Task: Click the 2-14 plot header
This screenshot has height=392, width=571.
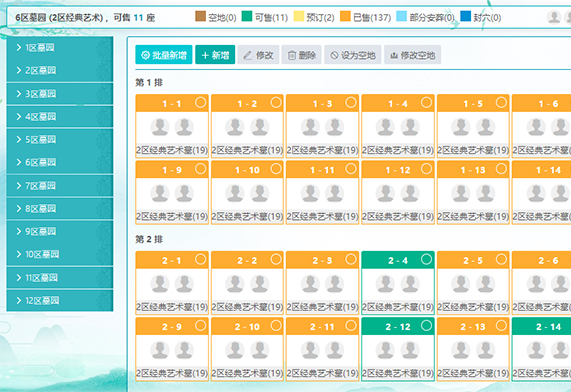Action: click(542, 326)
